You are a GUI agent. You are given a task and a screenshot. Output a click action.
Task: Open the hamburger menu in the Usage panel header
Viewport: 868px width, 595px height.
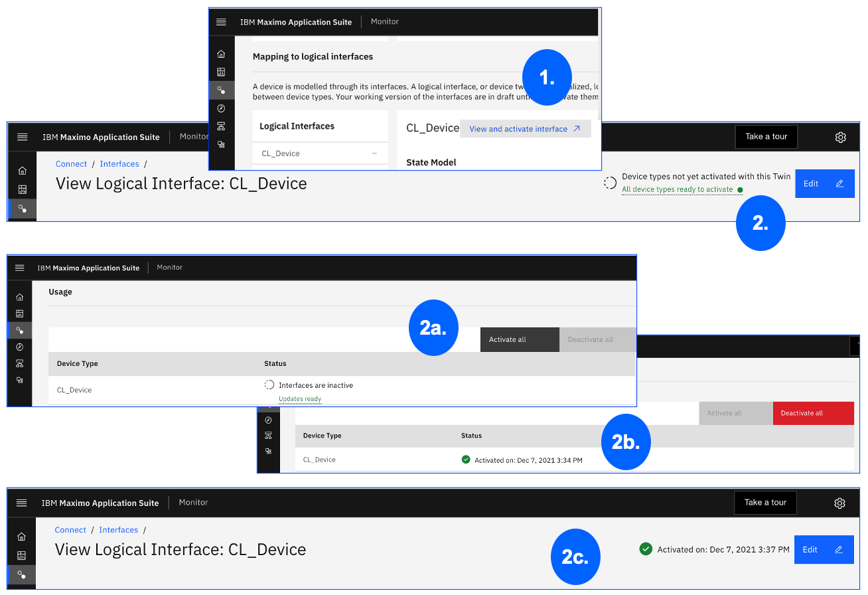(19, 268)
